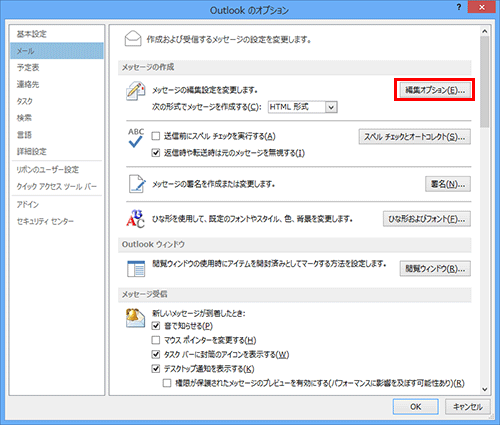Enable マウス ポインターを変更する checkbox
The height and width of the screenshot is (425, 500).
[x=156, y=340]
